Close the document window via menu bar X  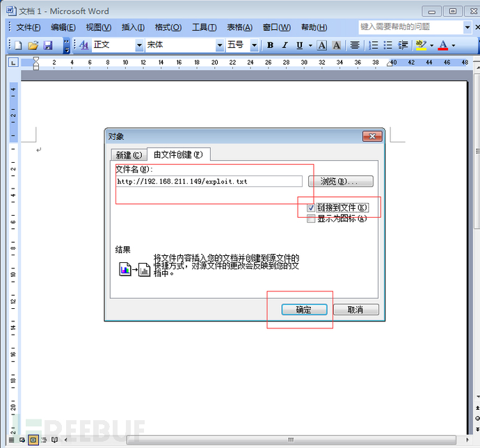click(x=477, y=27)
